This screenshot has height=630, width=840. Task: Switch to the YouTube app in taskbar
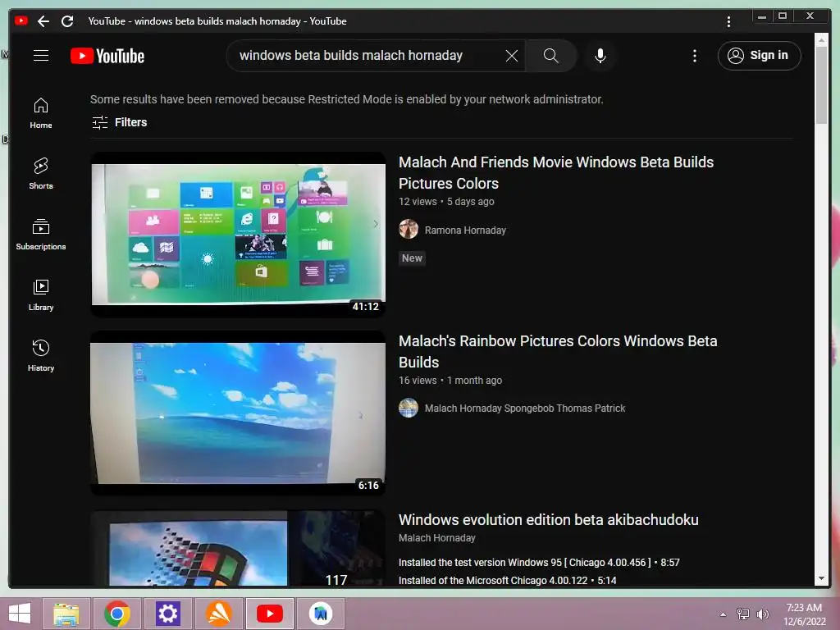269,614
